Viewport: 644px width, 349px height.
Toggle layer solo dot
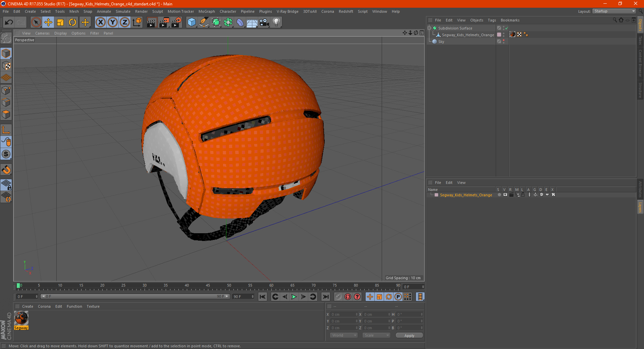pyautogui.click(x=499, y=195)
